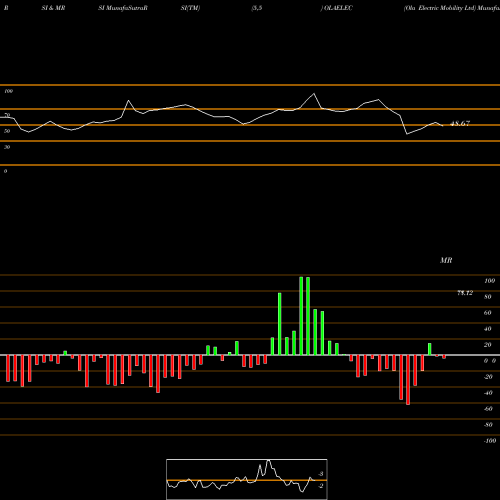Click the SI MunafaSutraR header text
Image resolution: width=500 pixels, height=500 pixels.
(123, 8)
